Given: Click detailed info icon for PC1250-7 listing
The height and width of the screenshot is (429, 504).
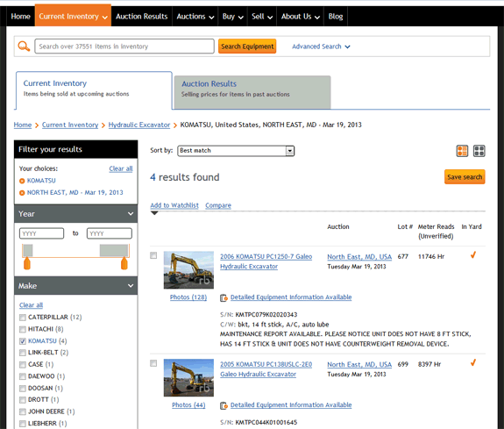Looking at the screenshot, I should coord(224,297).
